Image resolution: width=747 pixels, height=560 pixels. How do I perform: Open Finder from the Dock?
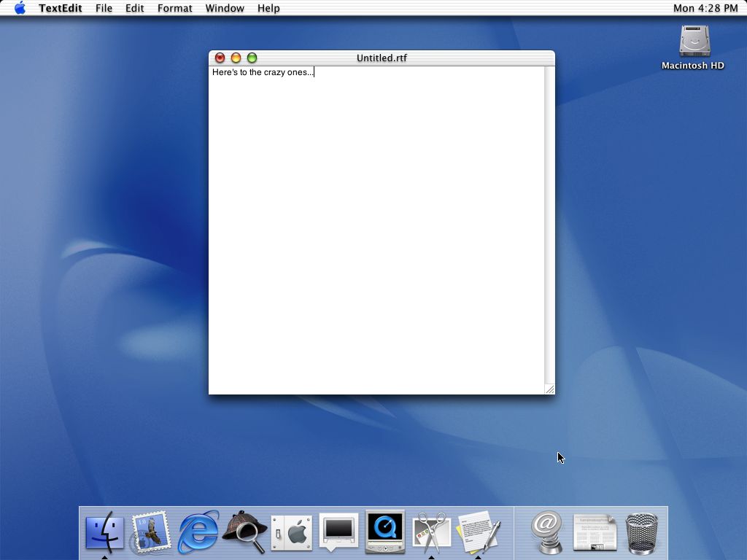(x=104, y=532)
